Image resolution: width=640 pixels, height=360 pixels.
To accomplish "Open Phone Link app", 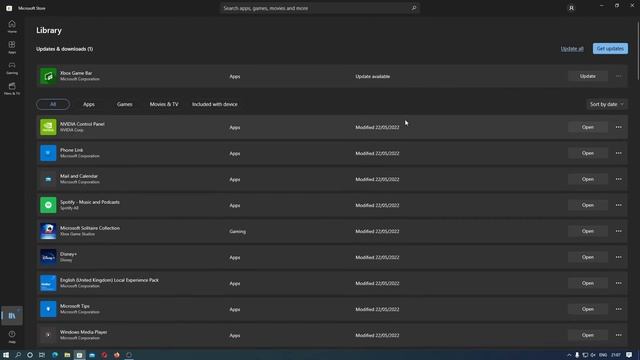I will click(588, 153).
